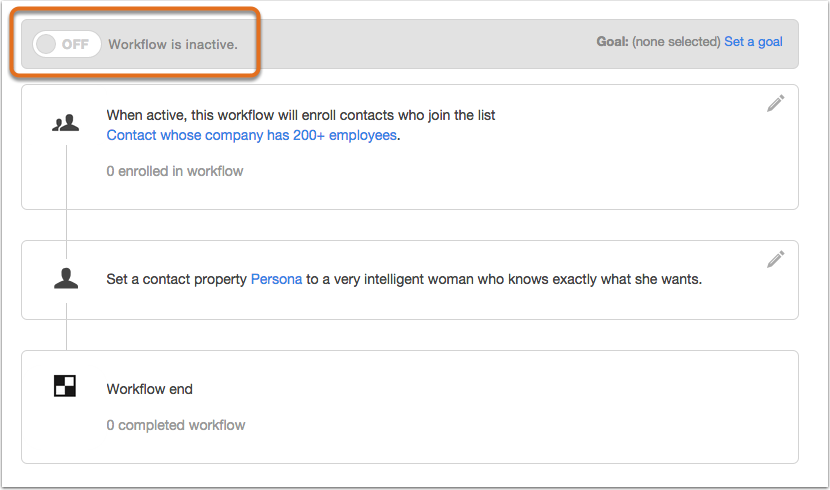Screen dimensions: 830x490
Task: Click the Set a goal link
Action: pyautogui.click(x=753, y=42)
